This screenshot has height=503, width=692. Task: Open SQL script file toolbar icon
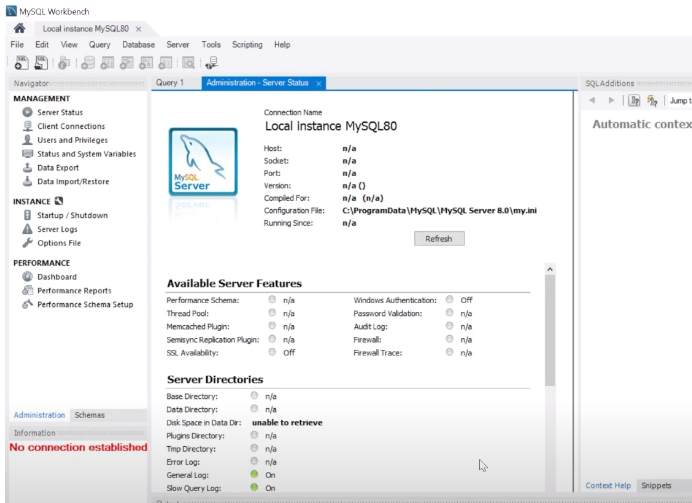[41, 63]
